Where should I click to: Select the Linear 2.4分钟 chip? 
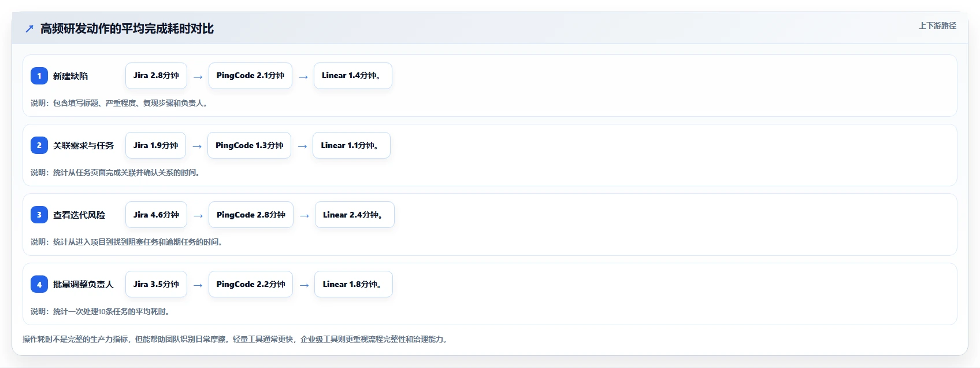[355, 215]
